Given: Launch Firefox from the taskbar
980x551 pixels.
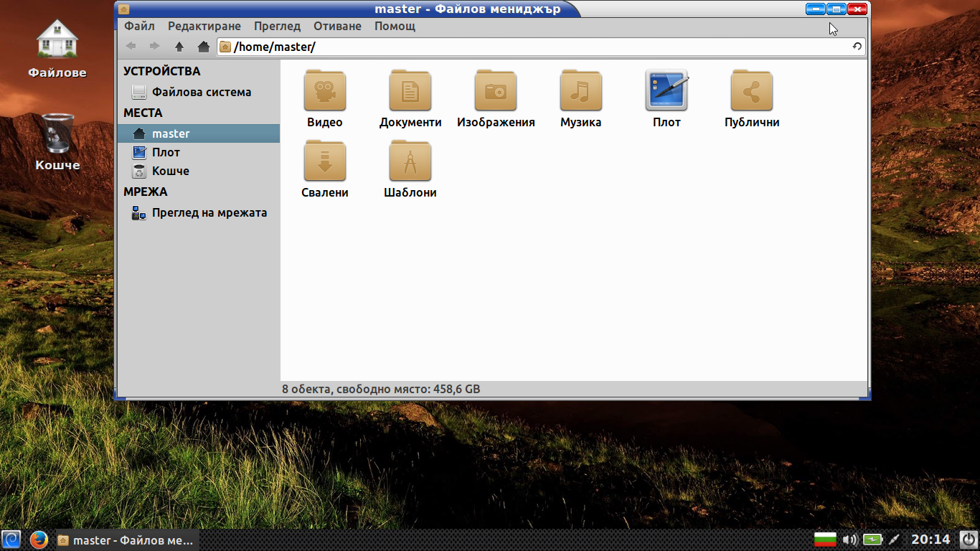Looking at the screenshot, I should (39, 540).
